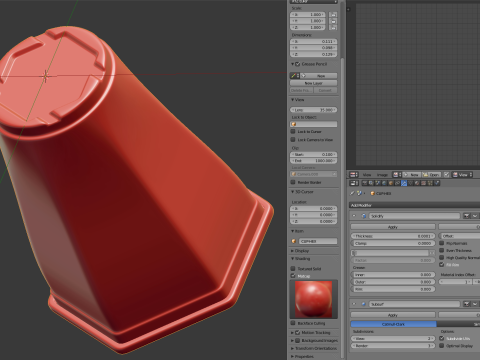
Task: Enable Render Border checkbox
Action: point(293,182)
